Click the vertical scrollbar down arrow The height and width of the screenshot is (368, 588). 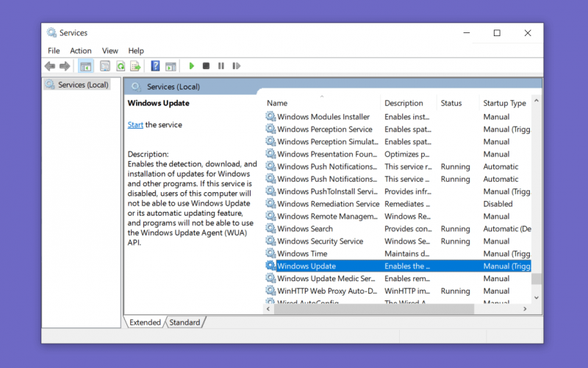pyautogui.click(x=537, y=297)
